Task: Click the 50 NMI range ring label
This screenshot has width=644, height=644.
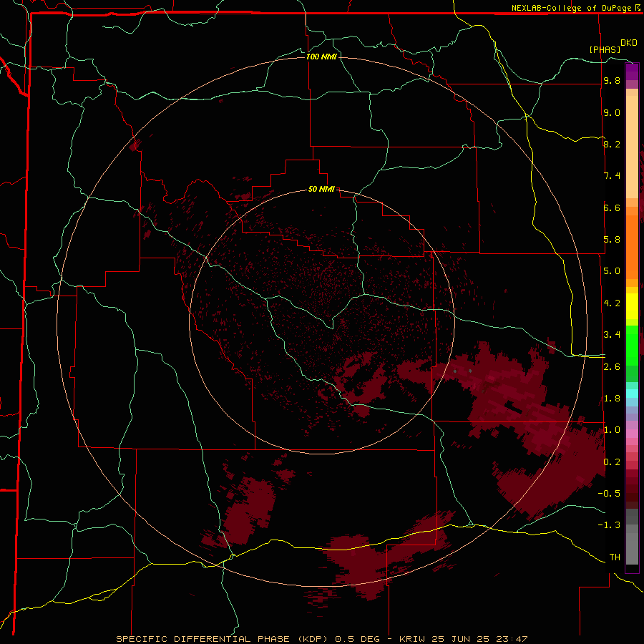Action: pyautogui.click(x=321, y=189)
